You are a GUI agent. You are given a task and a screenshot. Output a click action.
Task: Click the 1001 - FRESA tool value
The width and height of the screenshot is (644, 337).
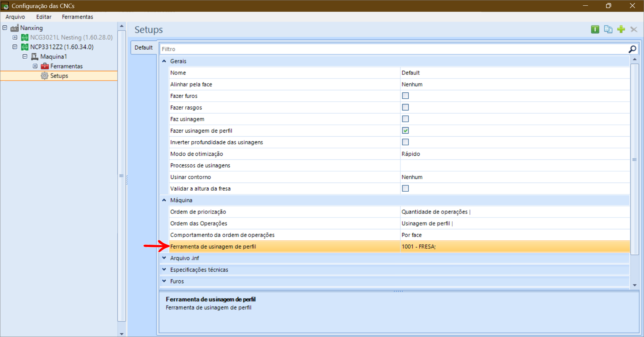[418, 246]
